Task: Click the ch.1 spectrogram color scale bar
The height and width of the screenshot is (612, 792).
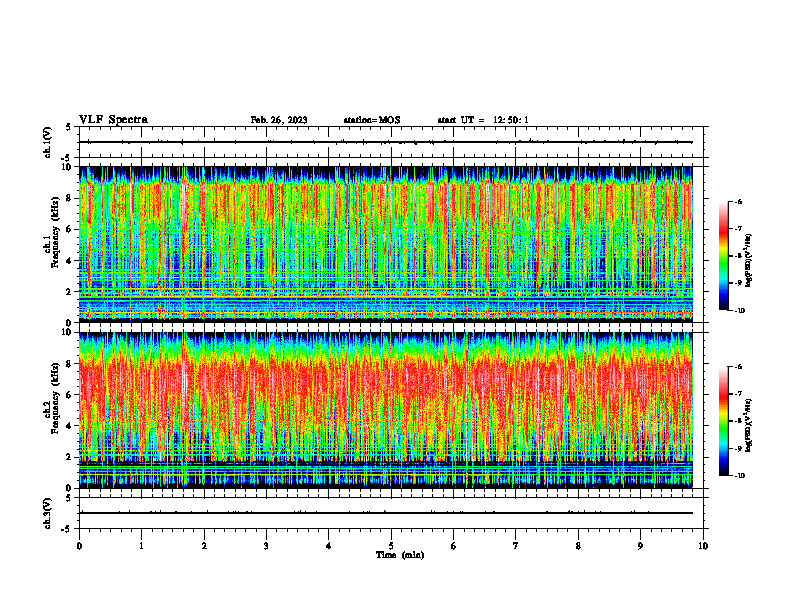Action: (723, 256)
